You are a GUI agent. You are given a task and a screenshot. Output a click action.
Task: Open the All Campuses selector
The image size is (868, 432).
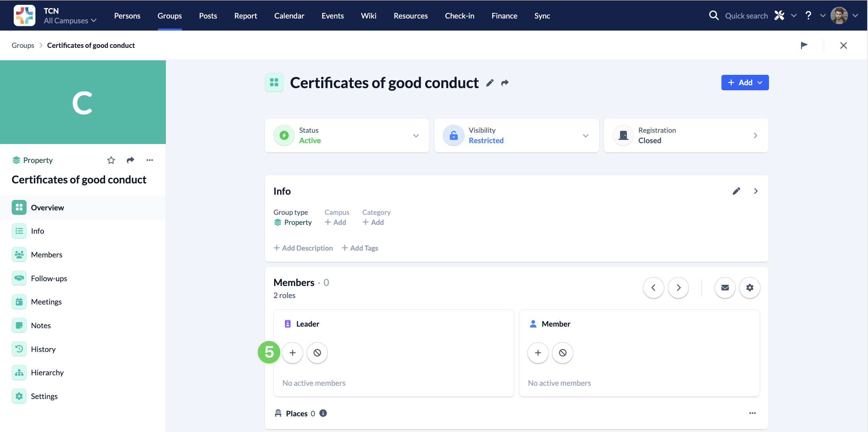70,21
